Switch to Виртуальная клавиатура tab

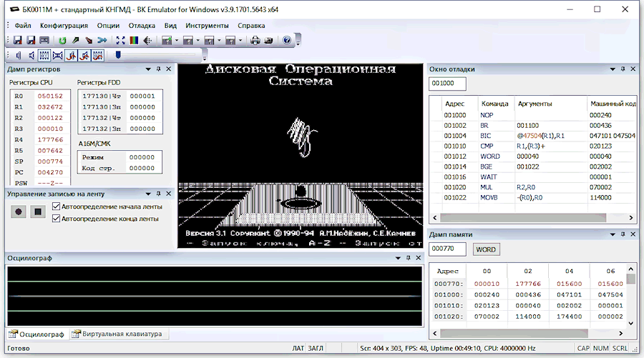(117, 334)
